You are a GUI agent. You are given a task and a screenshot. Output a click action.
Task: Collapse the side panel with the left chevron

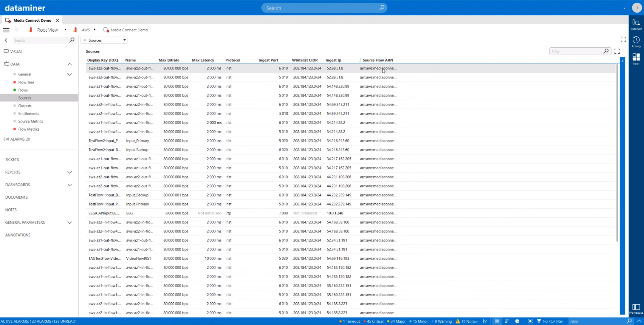click(6, 40)
